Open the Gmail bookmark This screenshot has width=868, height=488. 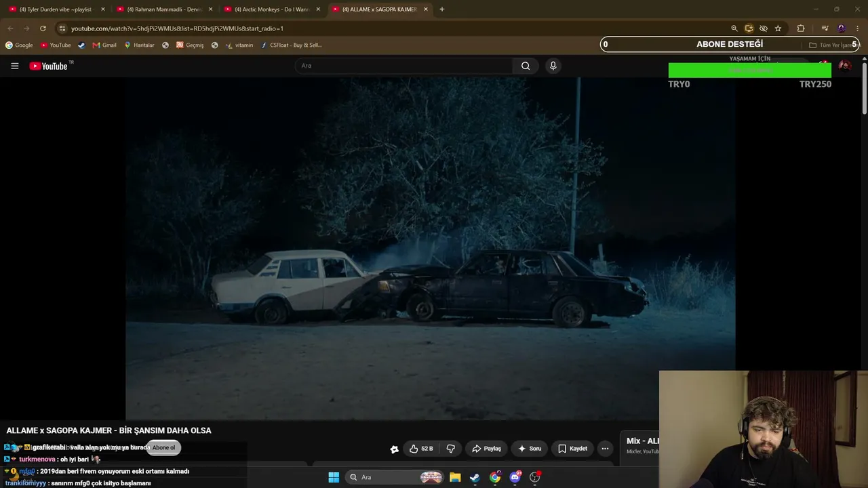point(104,45)
